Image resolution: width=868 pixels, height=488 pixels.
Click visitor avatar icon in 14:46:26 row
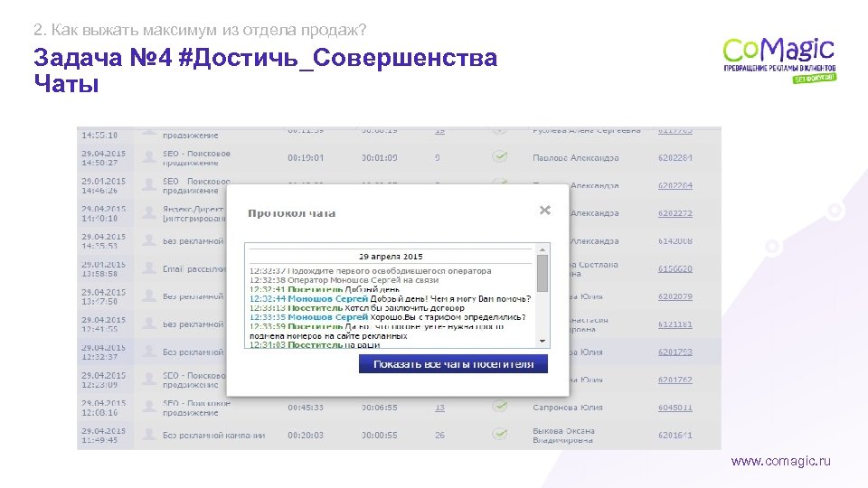(x=148, y=184)
